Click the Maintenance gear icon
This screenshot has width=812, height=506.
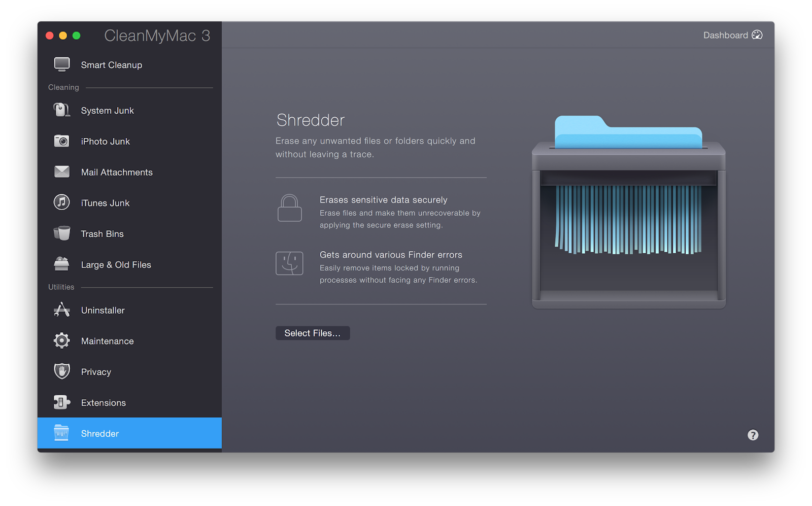(62, 341)
